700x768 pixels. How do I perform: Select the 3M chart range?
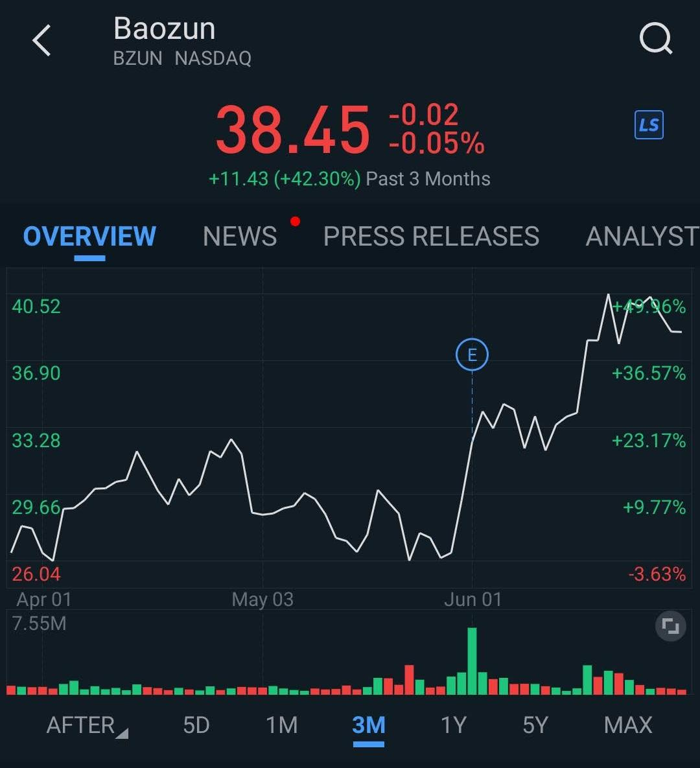pos(369,725)
